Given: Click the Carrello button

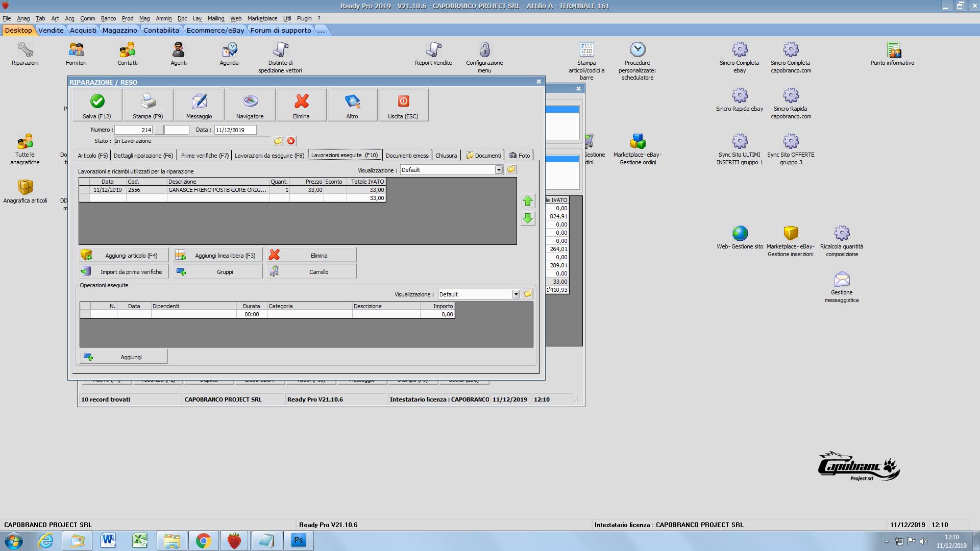Looking at the screenshot, I should coord(311,271).
